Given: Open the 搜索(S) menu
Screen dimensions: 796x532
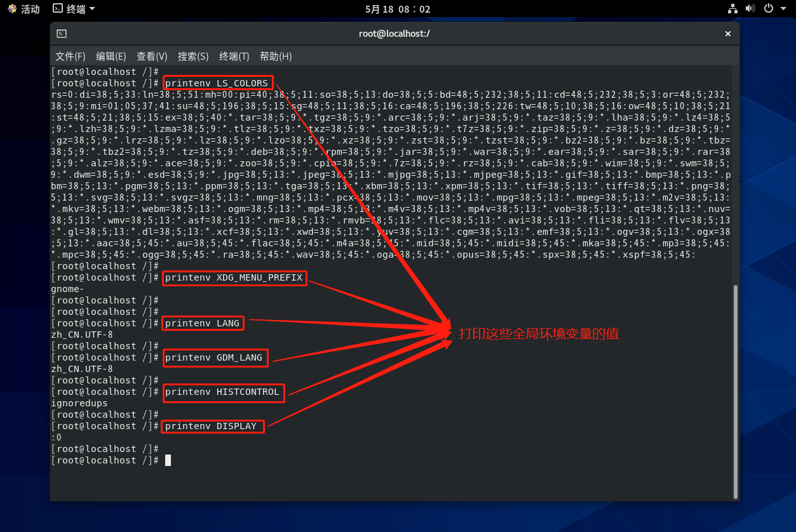Looking at the screenshot, I should 193,57.
